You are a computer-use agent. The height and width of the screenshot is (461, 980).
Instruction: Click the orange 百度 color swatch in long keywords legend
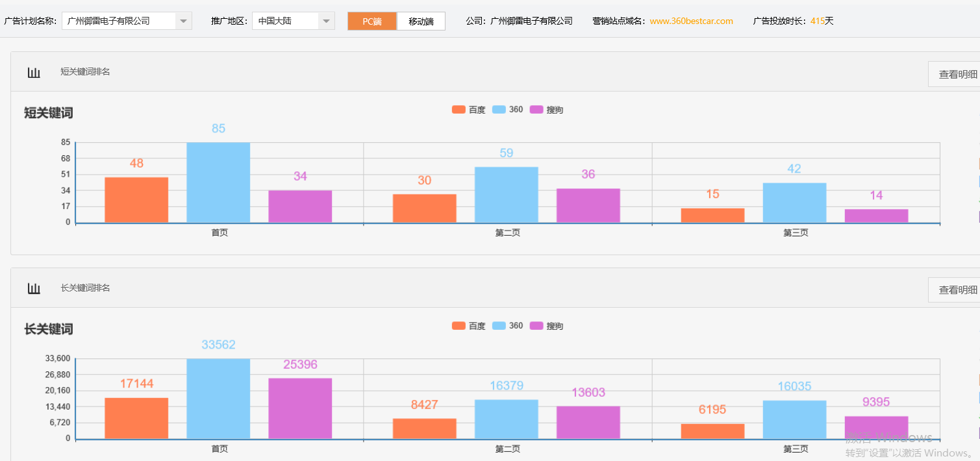(x=459, y=325)
